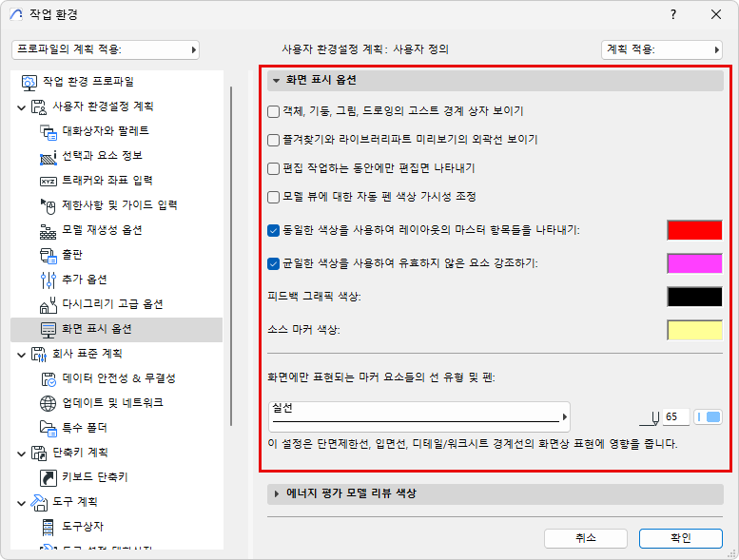
Task: Close the 작업 환경 dialog
Action: 716,14
